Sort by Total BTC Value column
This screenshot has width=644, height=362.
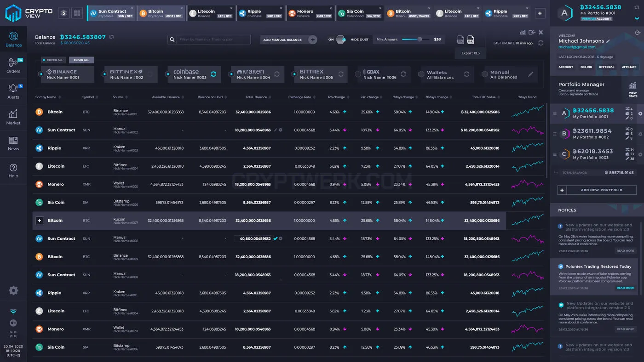point(486,97)
